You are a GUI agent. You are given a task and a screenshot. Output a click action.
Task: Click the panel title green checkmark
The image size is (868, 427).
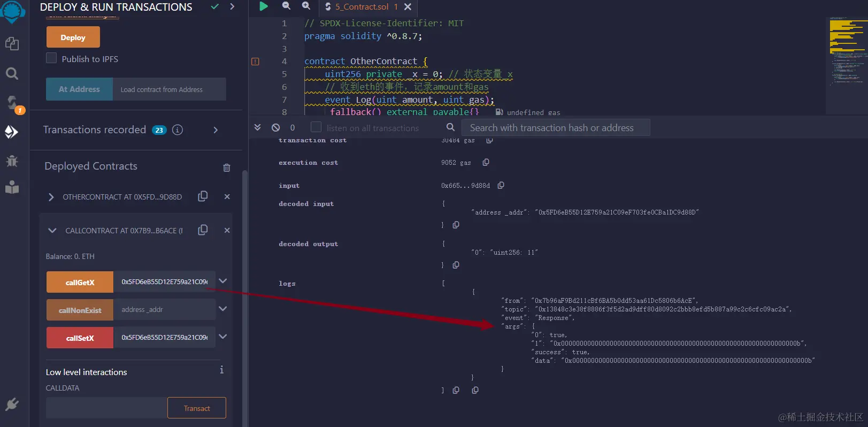[x=215, y=6]
